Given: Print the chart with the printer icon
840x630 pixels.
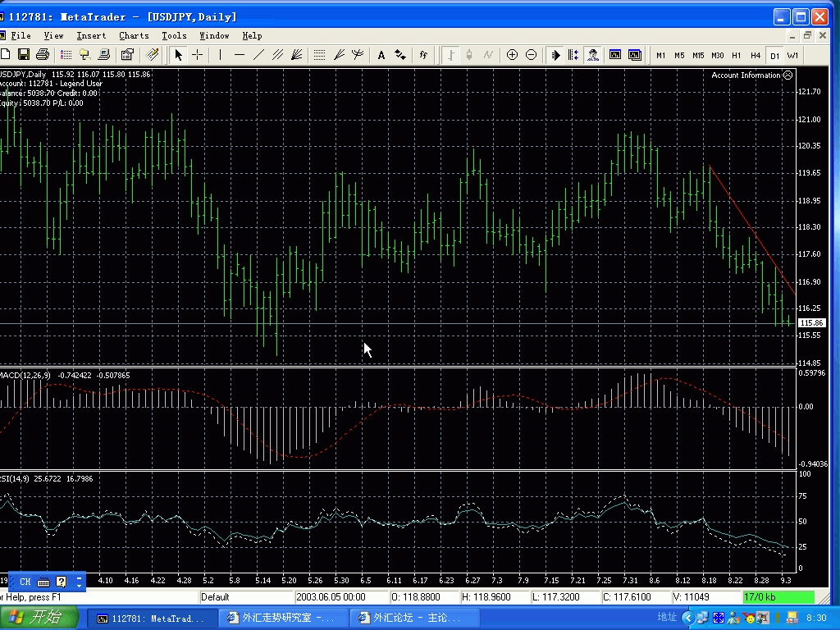Looking at the screenshot, I should point(43,55).
